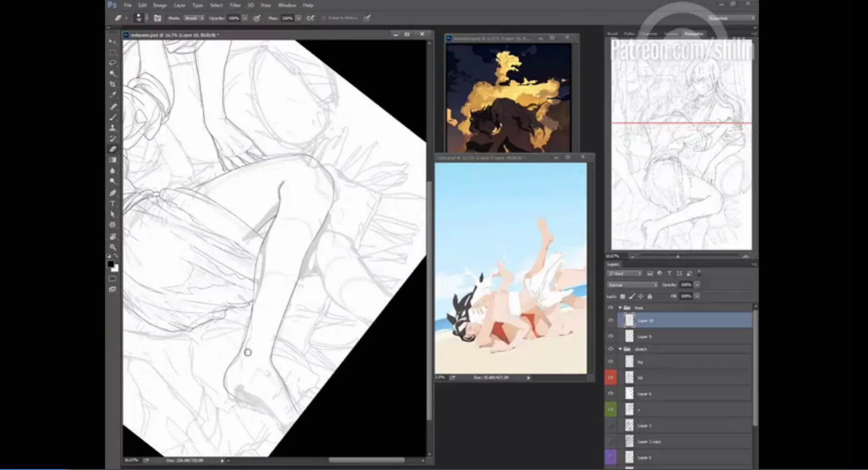Open eraser Opacity dropdown arrow in options bar
868x470 pixels.
pos(245,18)
